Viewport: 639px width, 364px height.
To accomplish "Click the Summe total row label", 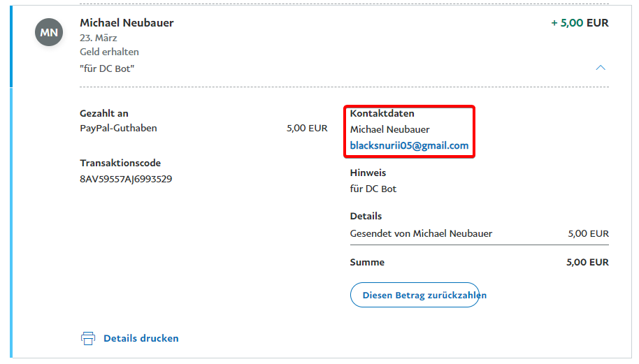I will (367, 263).
